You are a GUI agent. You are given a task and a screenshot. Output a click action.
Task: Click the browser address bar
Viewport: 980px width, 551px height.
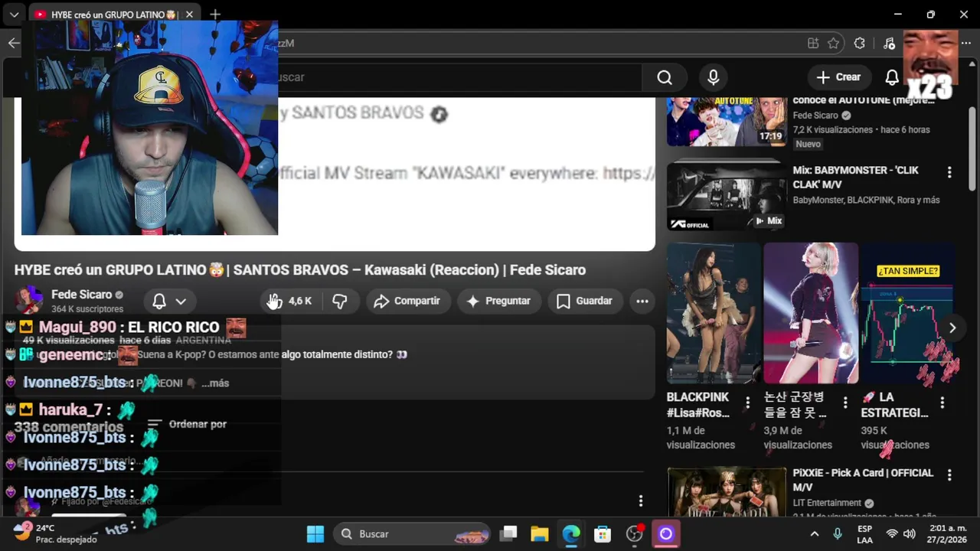536,44
